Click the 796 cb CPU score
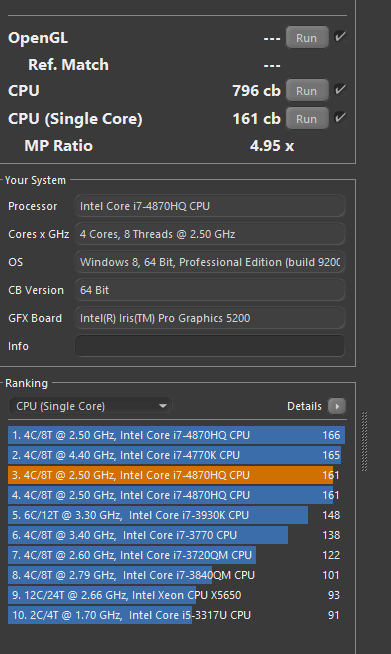The height and width of the screenshot is (654, 391). coord(257,91)
